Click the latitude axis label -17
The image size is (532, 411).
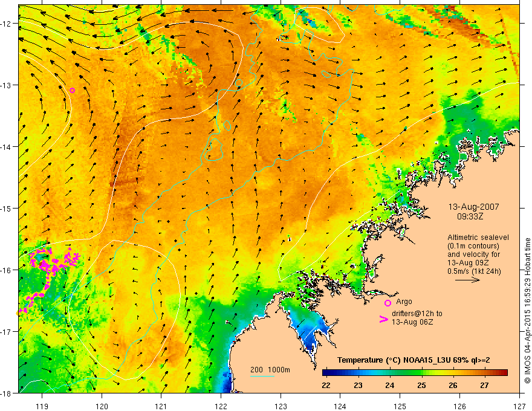6,332
